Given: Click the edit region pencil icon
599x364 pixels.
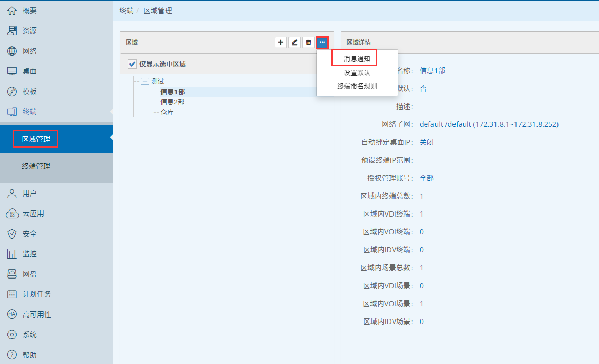Looking at the screenshot, I should (x=295, y=42).
